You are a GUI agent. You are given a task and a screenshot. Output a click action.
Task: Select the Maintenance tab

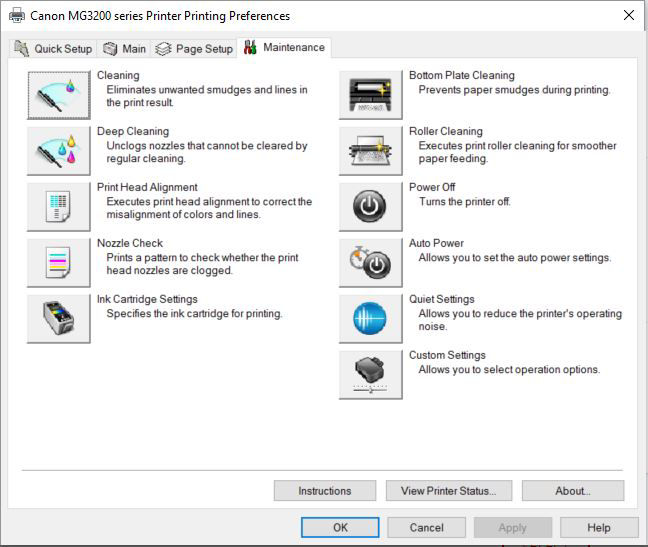pyautogui.click(x=284, y=47)
